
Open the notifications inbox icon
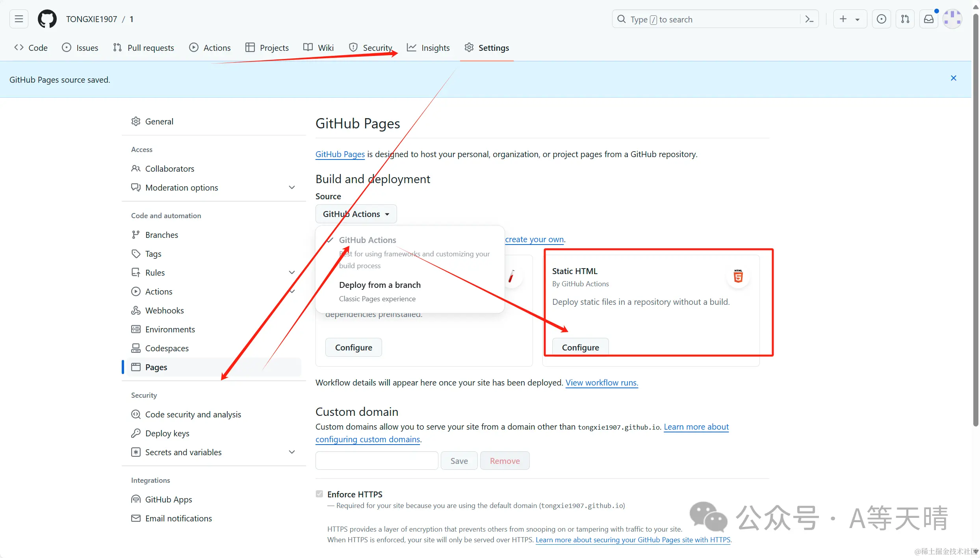[929, 19]
